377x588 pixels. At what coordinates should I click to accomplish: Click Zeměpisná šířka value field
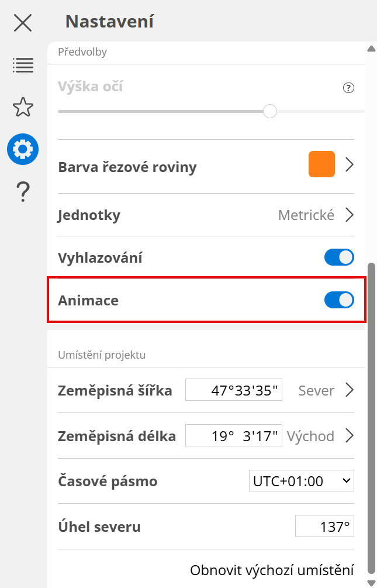point(234,390)
